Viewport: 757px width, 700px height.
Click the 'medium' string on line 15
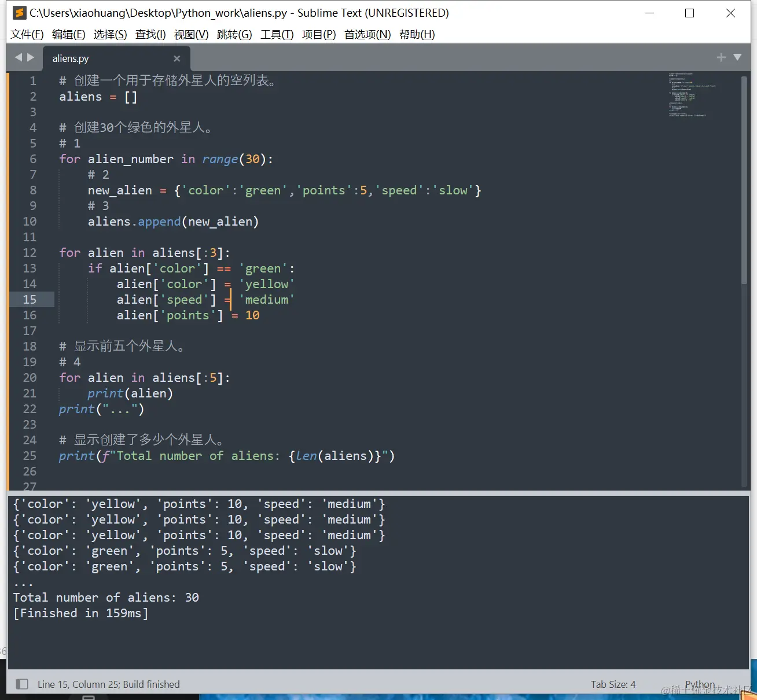pos(267,300)
